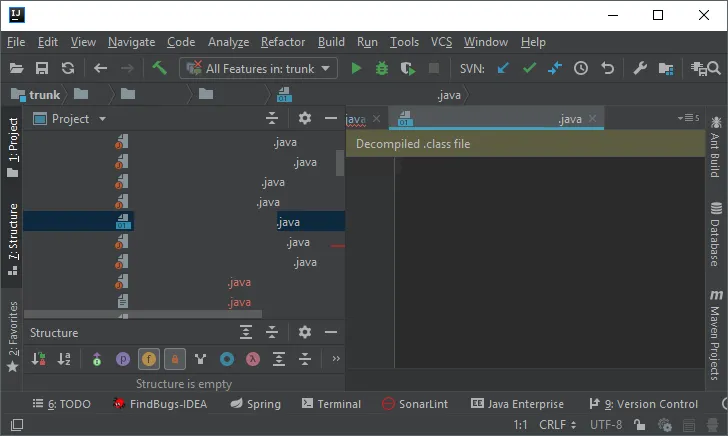Image resolution: width=728 pixels, height=436 pixels.
Task: Open Structure panel gear options
Action: 305,332
